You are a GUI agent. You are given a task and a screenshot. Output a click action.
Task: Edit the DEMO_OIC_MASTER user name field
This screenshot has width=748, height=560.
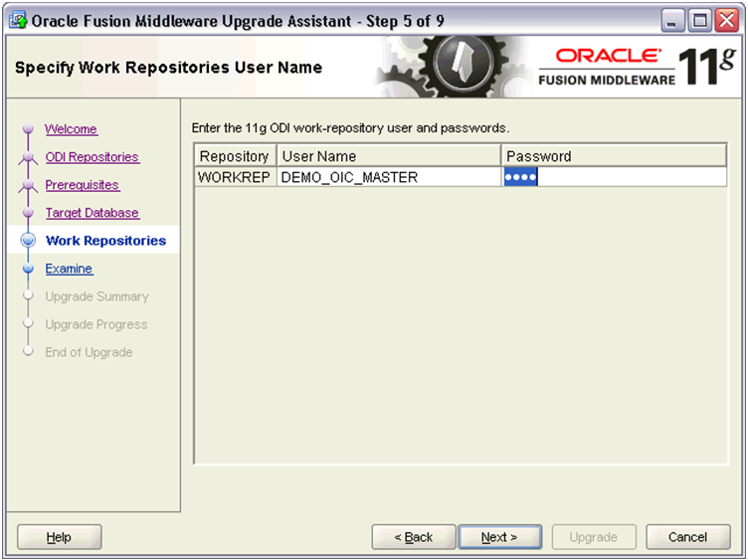[x=389, y=177]
